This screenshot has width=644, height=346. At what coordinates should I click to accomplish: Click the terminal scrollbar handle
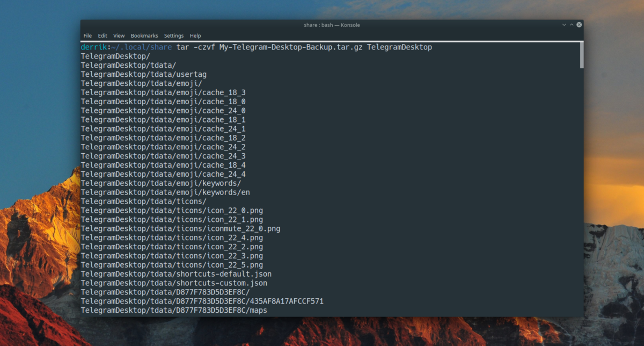point(581,55)
